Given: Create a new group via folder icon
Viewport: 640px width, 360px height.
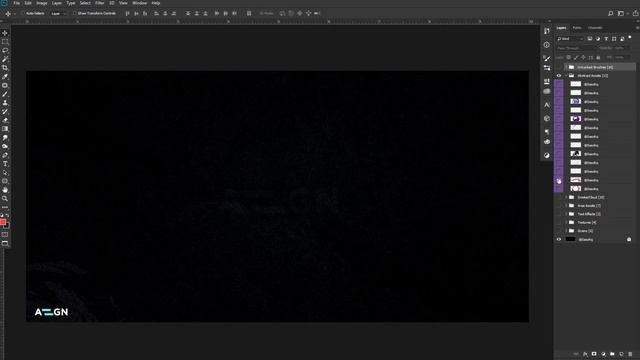Looking at the screenshot, I should [612, 354].
